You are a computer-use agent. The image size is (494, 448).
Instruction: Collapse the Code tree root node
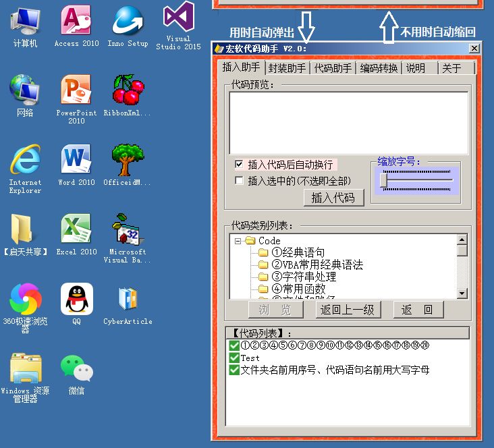pos(238,241)
